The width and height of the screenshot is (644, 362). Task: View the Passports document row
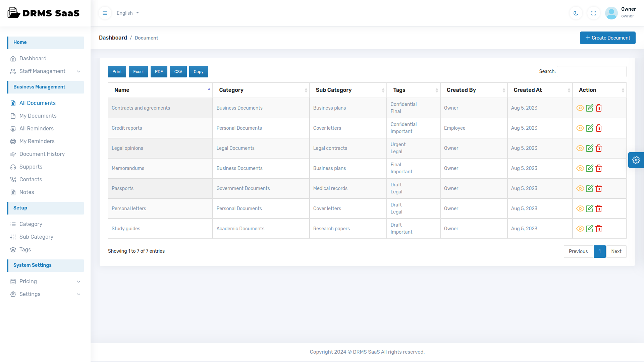point(580,188)
